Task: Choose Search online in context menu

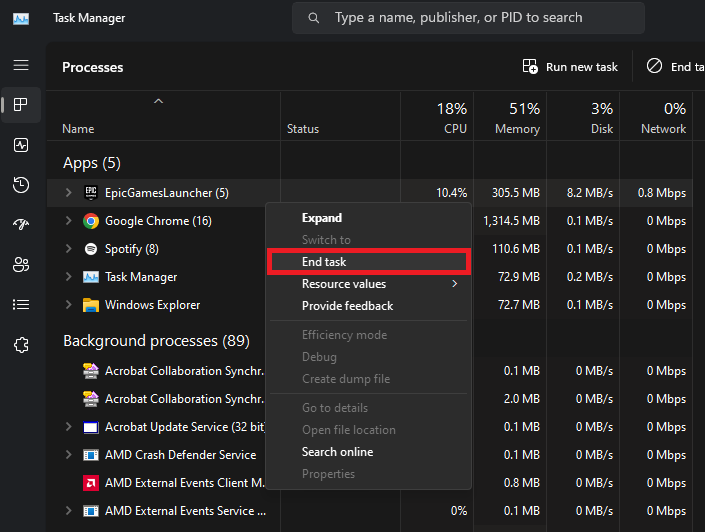Action: [368, 452]
